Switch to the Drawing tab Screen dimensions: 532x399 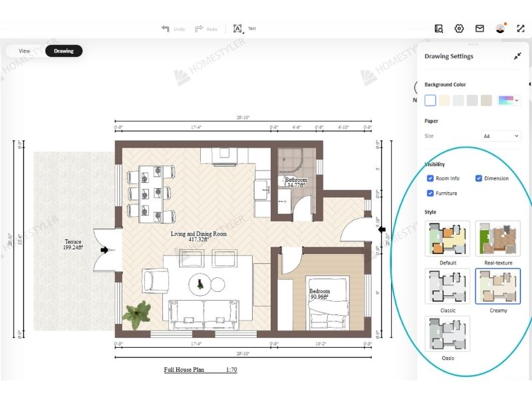(64, 51)
